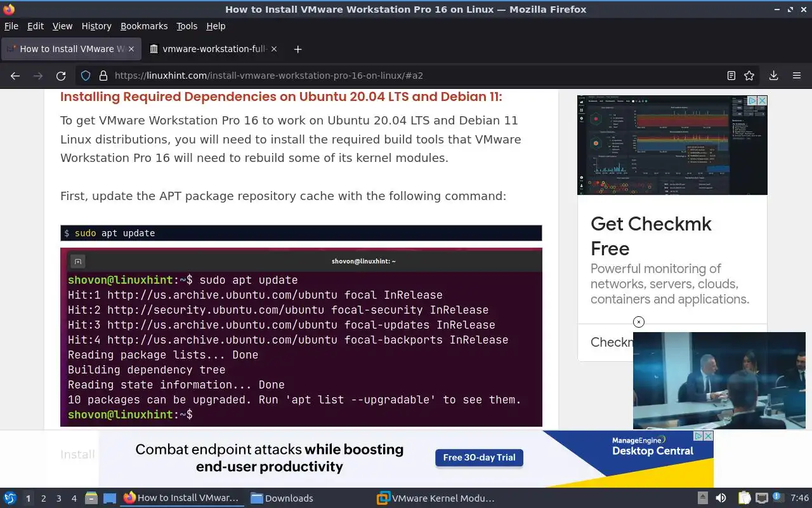Open the File menu

tap(11, 26)
